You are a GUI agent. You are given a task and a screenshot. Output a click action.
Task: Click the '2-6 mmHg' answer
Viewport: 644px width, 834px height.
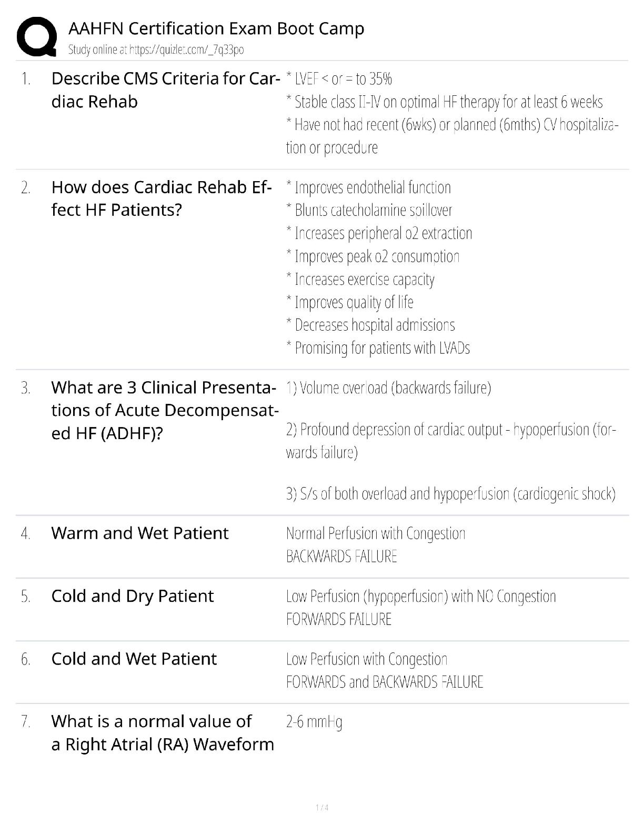pyautogui.click(x=314, y=722)
